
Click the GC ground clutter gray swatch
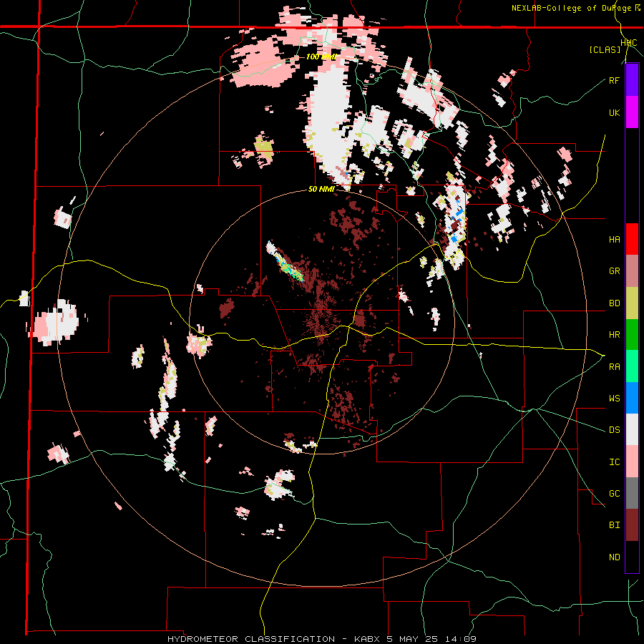[x=632, y=493]
